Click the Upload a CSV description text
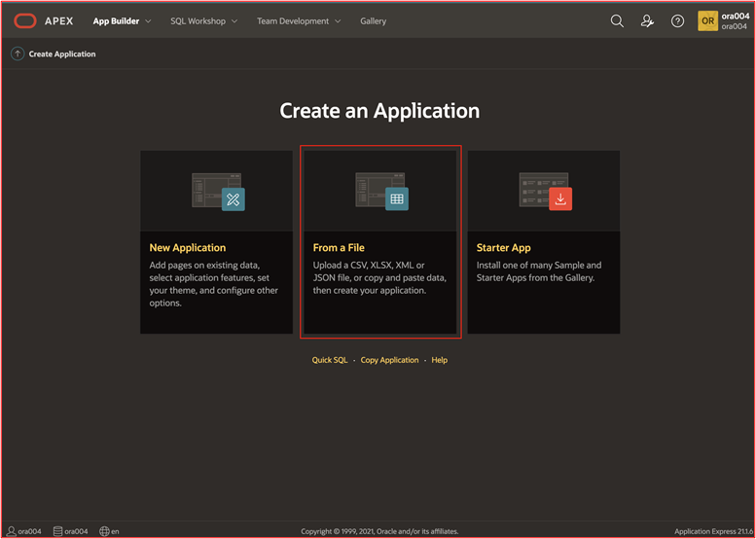Viewport: 756px width, 539px height. (379, 277)
